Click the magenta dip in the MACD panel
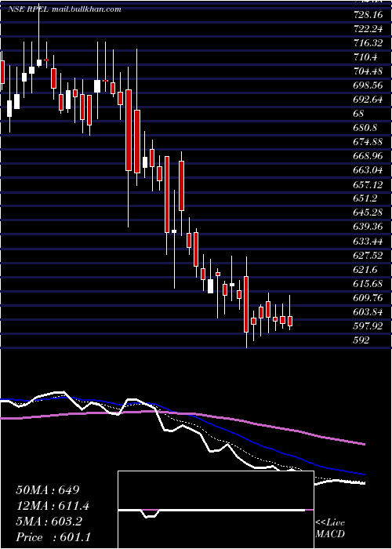 coord(151,514)
